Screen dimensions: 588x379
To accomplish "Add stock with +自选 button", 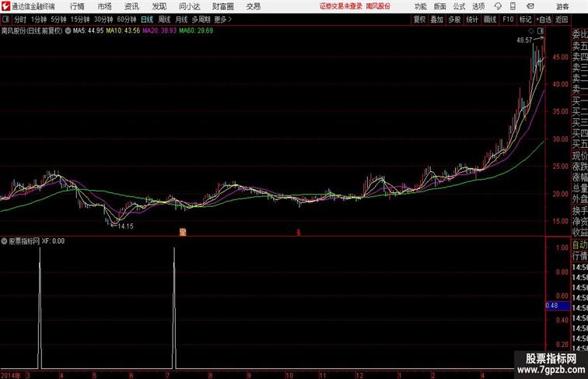I will tap(544, 19).
